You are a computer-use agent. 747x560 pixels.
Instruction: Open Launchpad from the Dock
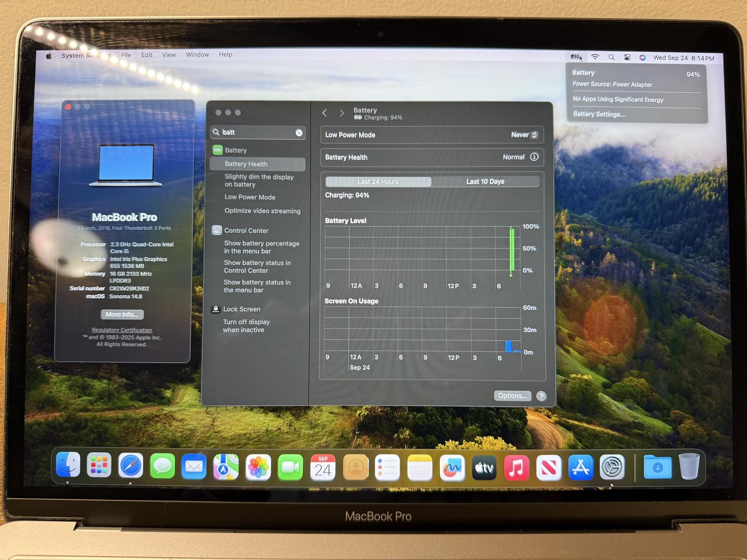(99, 465)
